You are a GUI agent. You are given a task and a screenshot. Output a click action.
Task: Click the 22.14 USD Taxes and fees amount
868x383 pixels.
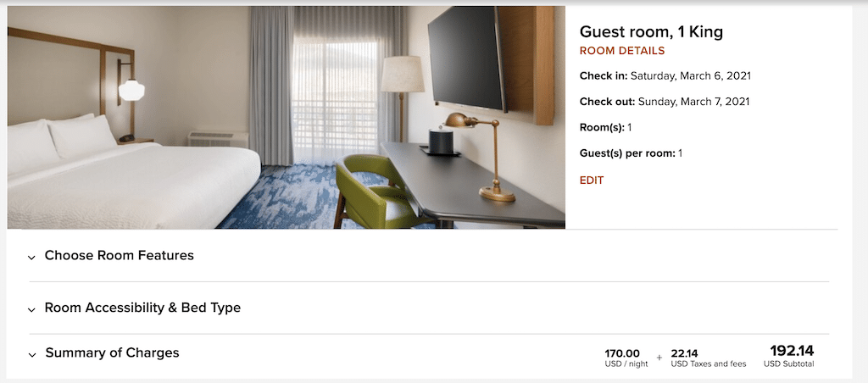[709, 358]
